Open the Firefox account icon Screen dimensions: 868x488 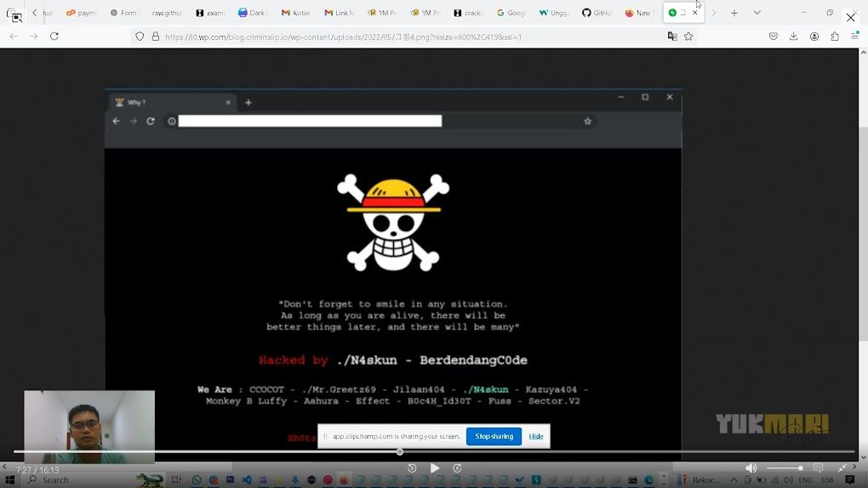[x=814, y=37]
